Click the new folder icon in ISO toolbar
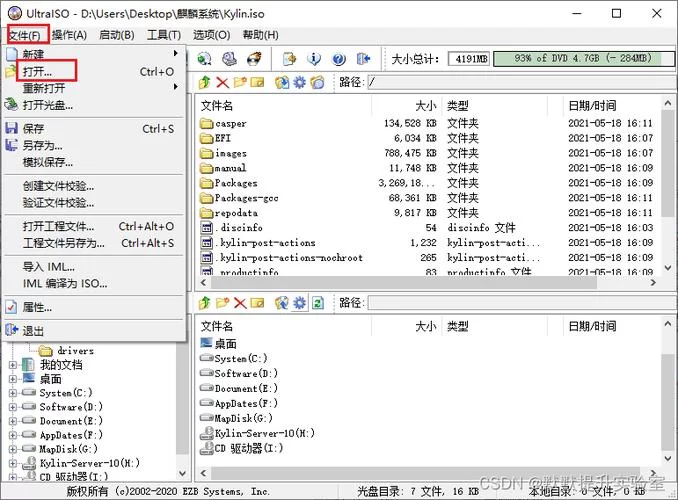The width and height of the screenshot is (678, 500). [240, 82]
